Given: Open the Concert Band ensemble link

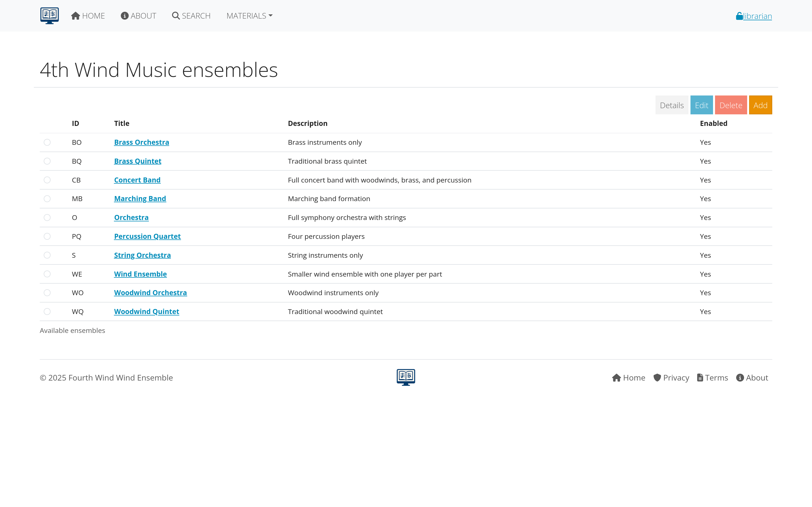Looking at the screenshot, I should pos(137,180).
